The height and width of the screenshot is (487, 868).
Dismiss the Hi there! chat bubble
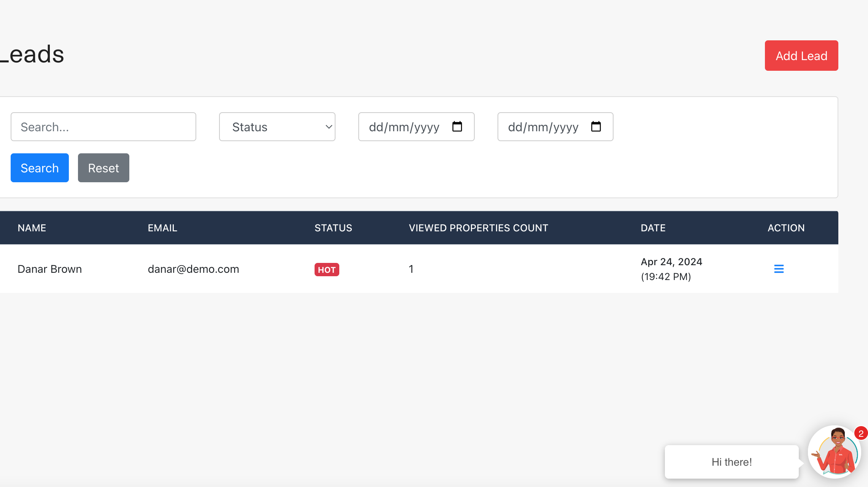pyautogui.click(x=731, y=462)
